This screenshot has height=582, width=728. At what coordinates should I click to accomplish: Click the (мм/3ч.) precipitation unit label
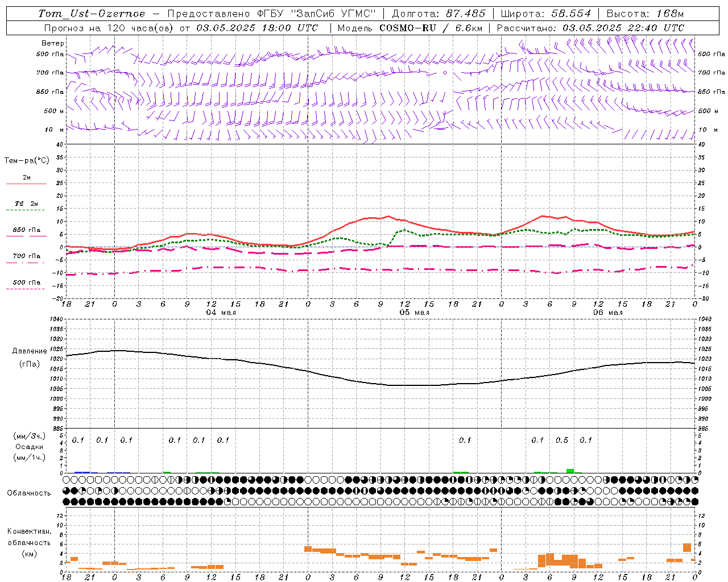pyautogui.click(x=30, y=436)
